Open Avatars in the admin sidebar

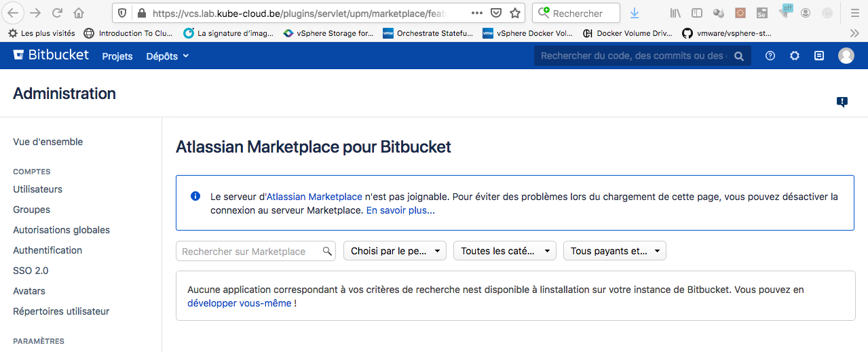(29, 291)
